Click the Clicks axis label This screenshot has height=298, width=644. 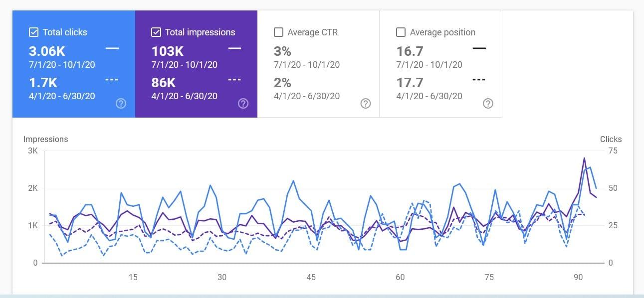tap(611, 139)
